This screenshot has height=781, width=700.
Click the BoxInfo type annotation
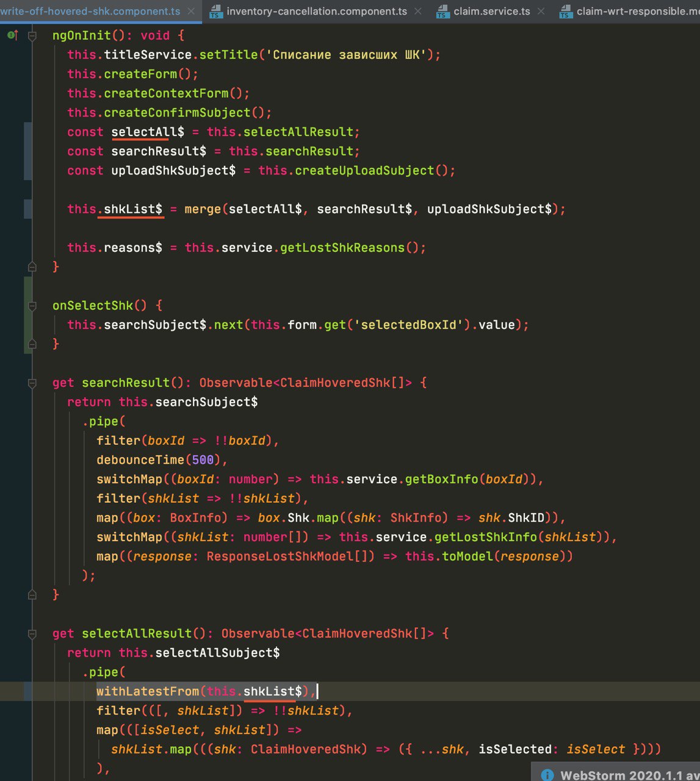tap(195, 518)
